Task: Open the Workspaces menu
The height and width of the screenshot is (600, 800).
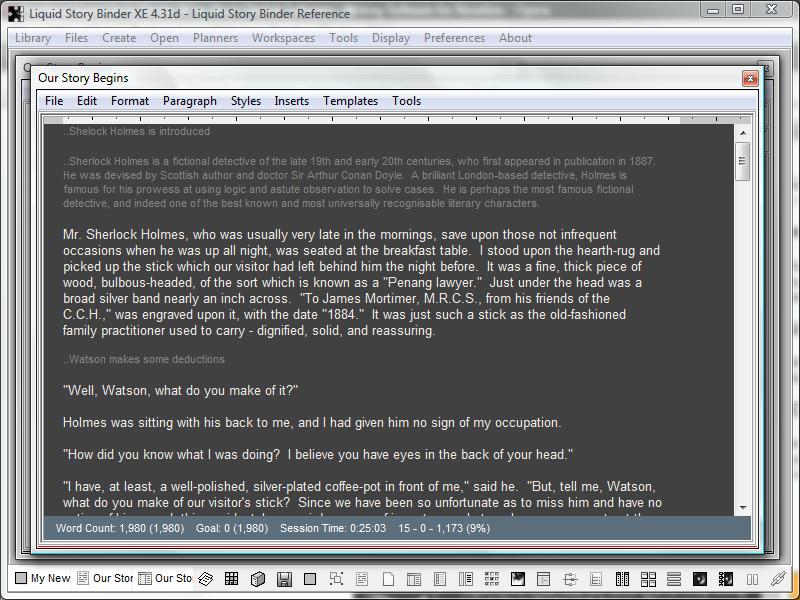Action: tap(283, 38)
